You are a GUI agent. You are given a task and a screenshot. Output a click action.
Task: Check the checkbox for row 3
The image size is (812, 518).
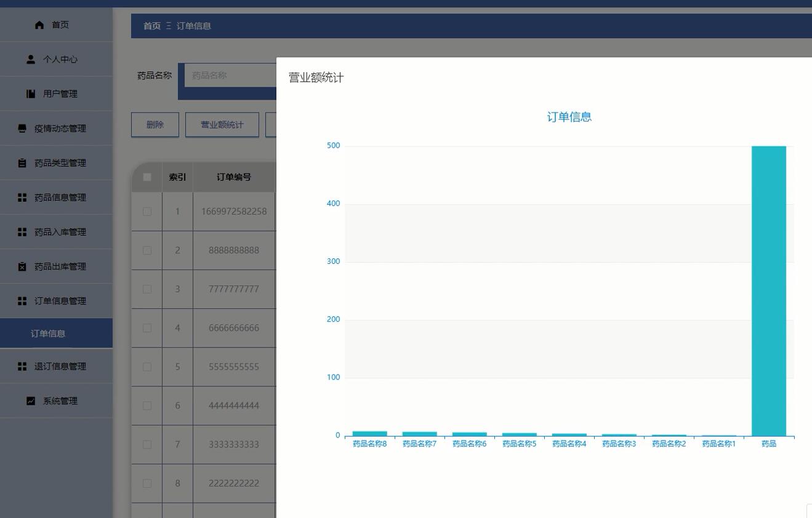click(x=147, y=289)
